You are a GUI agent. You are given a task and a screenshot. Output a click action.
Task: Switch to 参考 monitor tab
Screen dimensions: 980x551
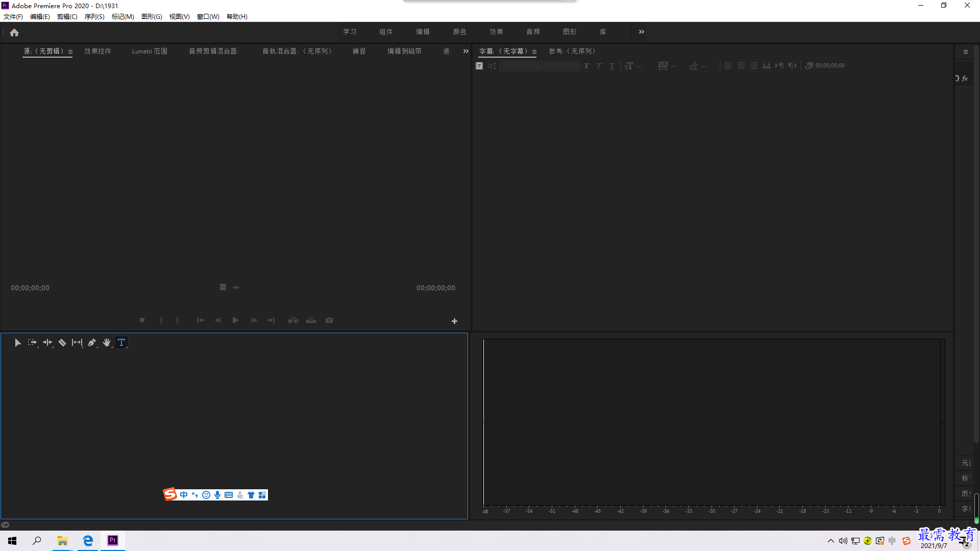pyautogui.click(x=572, y=52)
